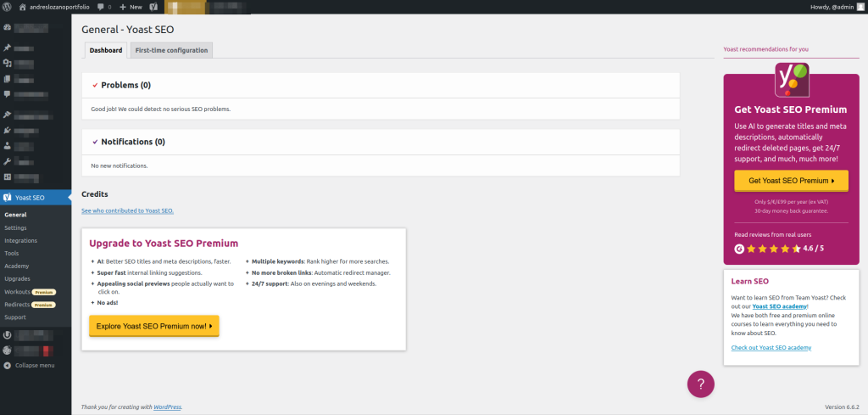
Task: Open Appearance via the paintbrush sidebar icon
Action: coord(7,115)
